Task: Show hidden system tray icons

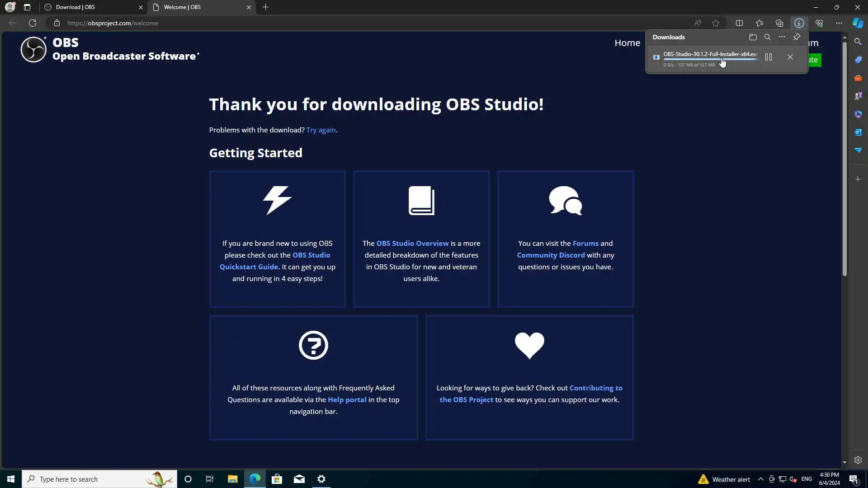Action: click(760, 479)
